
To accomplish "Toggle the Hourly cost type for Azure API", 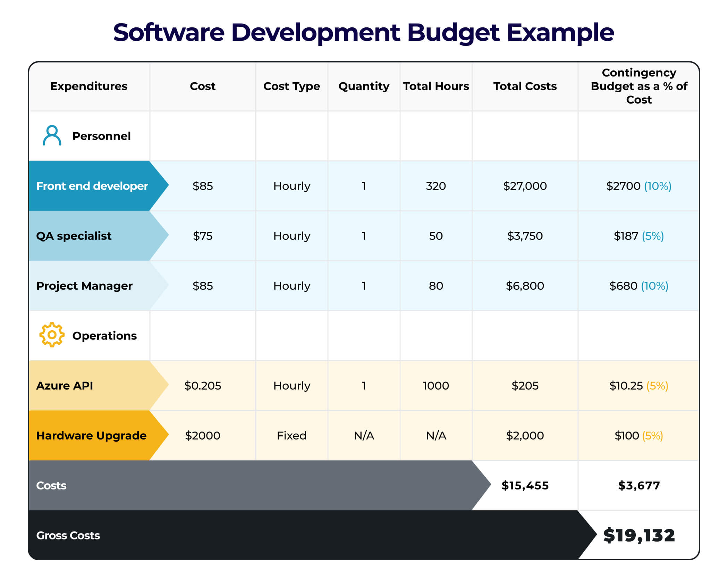I will (x=291, y=385).
